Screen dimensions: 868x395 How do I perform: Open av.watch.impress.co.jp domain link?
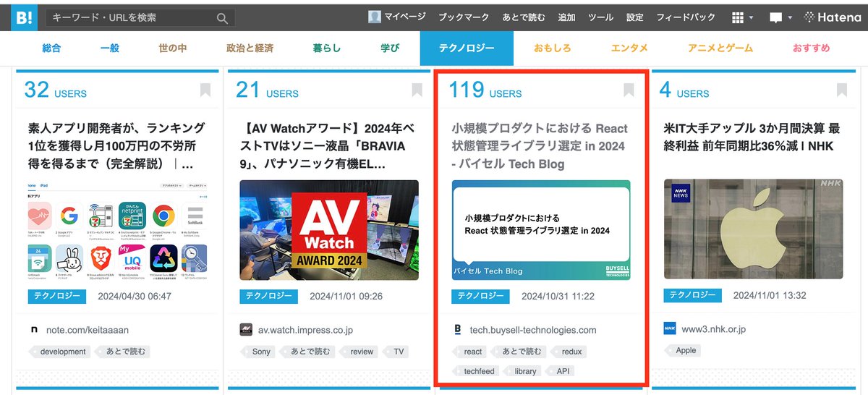coord(306,330)
